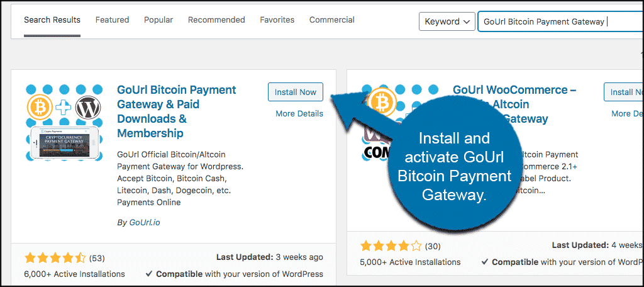Switch to the Popular tab

point(158,20)
